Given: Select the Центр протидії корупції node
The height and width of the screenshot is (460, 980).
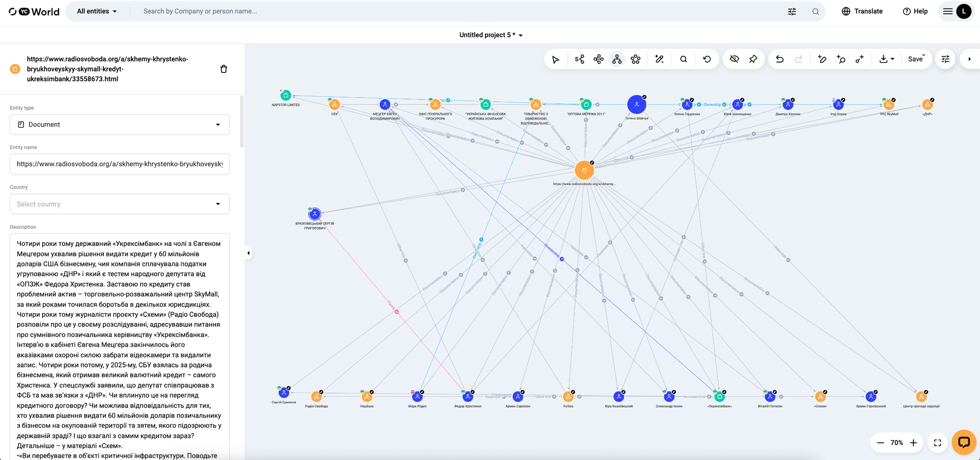Looking at the screenshot, I should tap(921, 396).
